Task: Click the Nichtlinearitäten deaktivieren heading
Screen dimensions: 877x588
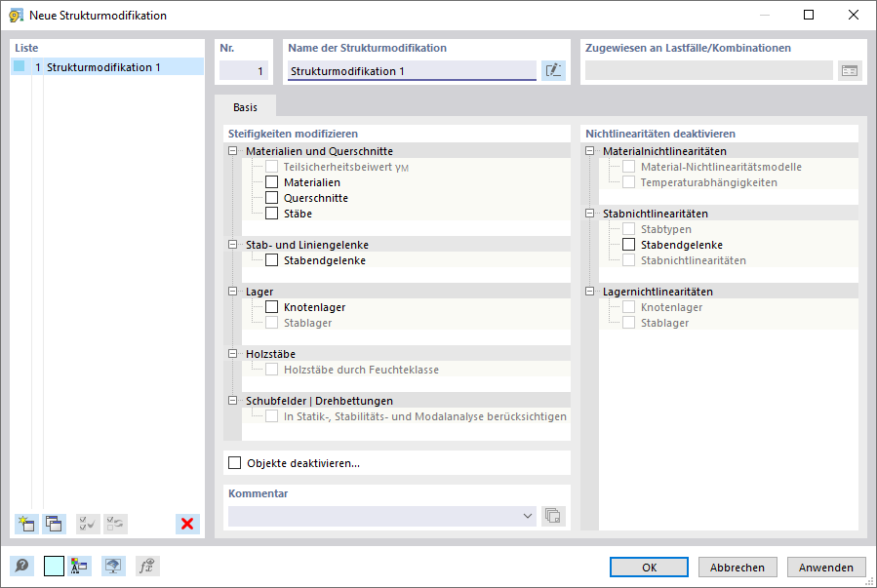Action: coord(660,134)
